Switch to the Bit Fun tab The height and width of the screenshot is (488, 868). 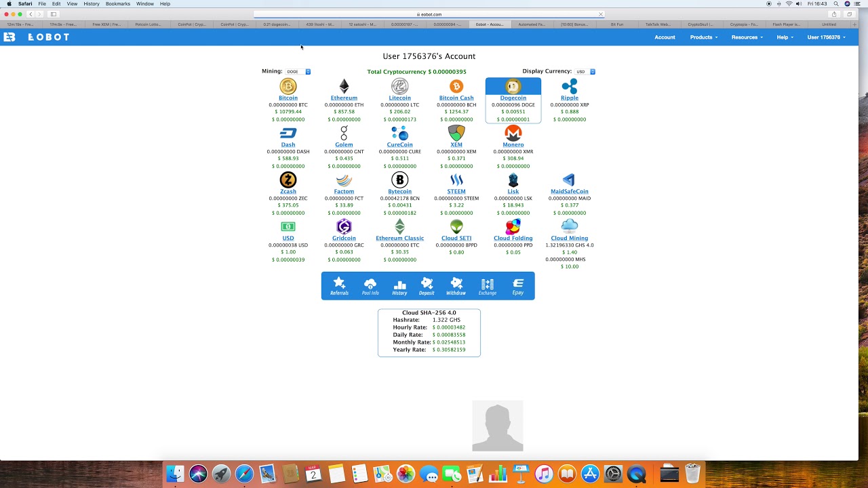coord(616,24)
